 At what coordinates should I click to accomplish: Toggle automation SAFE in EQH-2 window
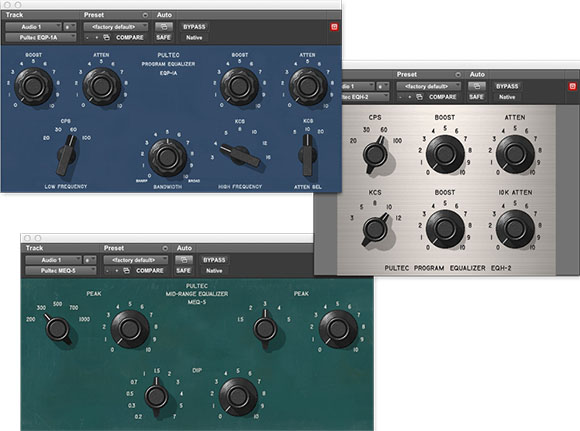point(476,97)
